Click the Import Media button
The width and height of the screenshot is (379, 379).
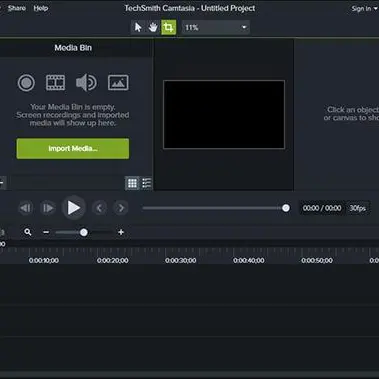pyautogui.click(x=73, y=149)
